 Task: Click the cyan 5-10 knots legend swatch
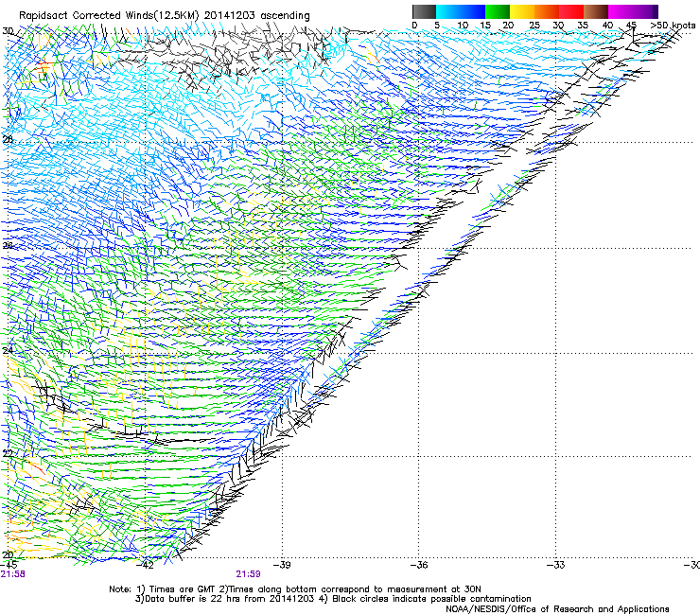click(x=448, y=11)
